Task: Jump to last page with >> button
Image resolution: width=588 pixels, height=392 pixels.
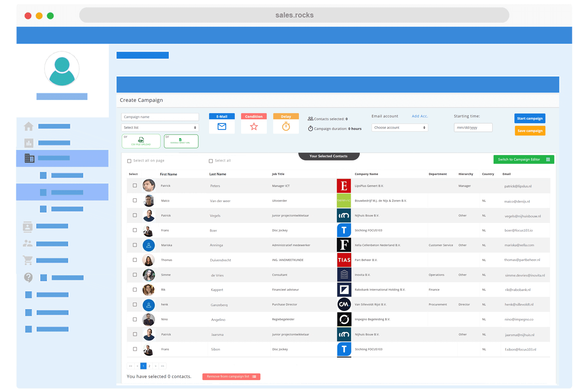Action: point(162,366)
